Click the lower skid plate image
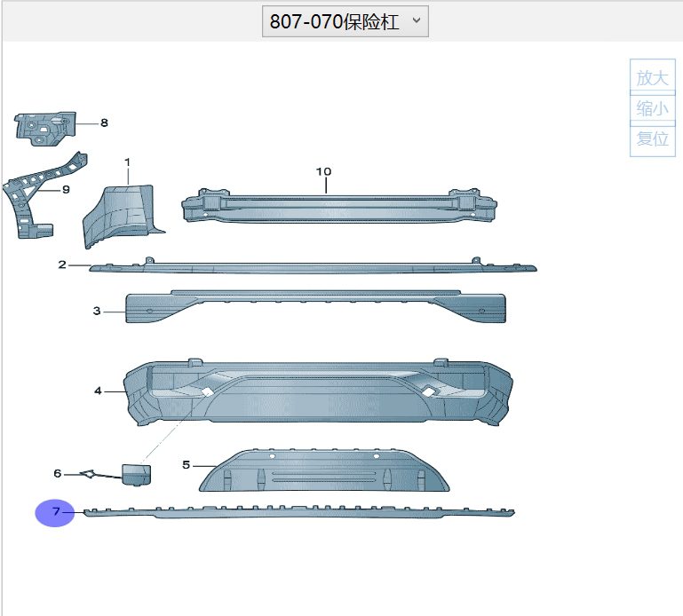This screenshot has width=683, height=616. coord(324,470)
